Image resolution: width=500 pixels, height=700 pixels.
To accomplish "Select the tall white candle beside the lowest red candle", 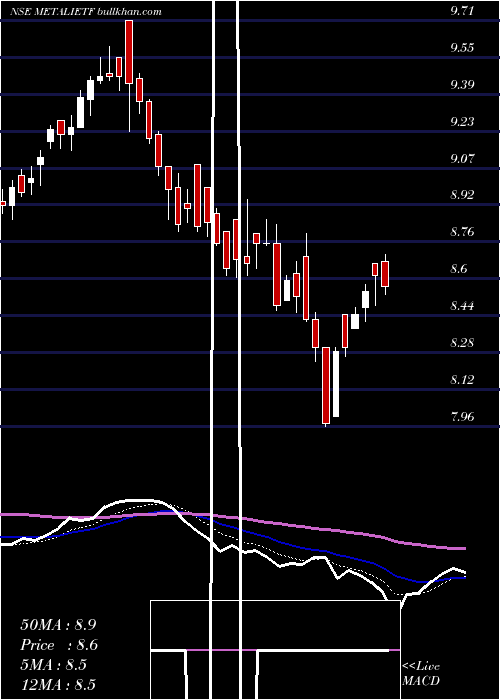I will pyautogui.click(x=336, y=384).
